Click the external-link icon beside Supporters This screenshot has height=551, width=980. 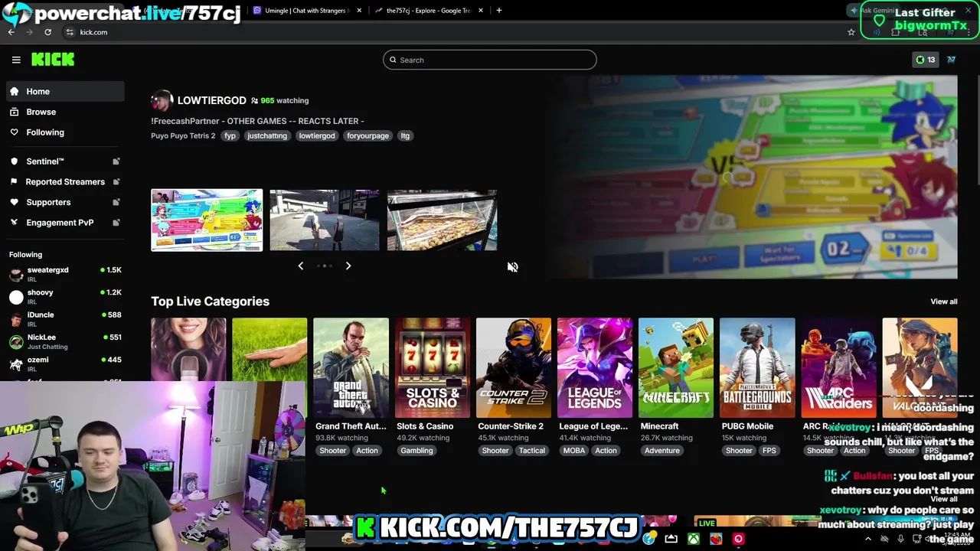(116, 202)
